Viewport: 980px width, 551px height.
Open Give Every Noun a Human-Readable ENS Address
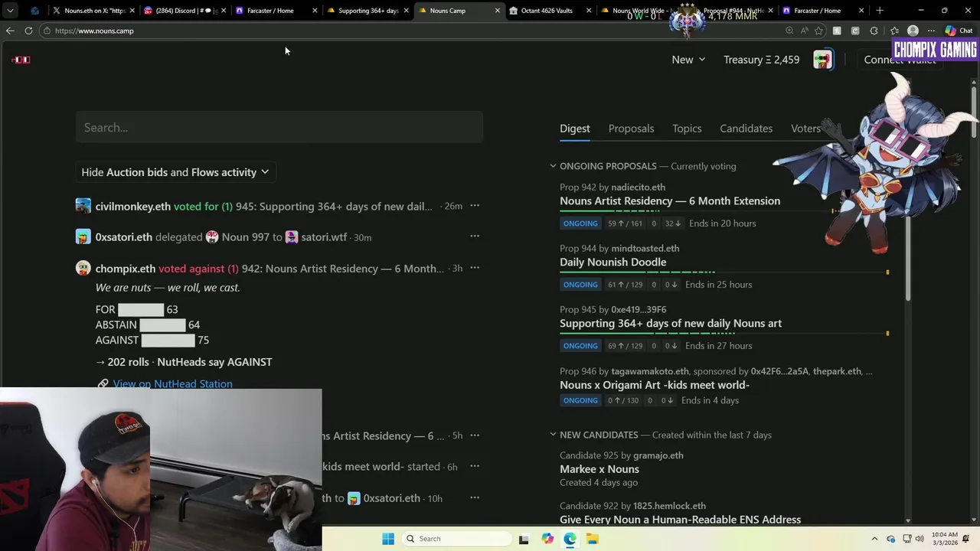tap(680, 520)
